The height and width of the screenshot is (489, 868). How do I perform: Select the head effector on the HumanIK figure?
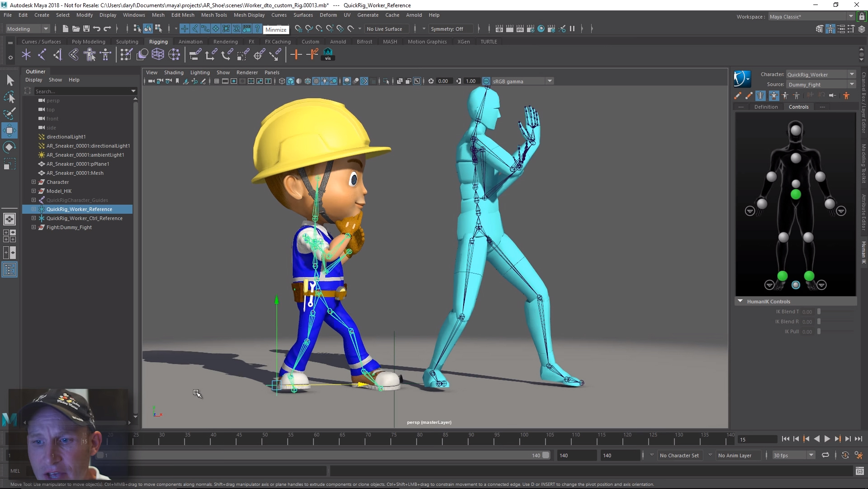pos(796,130)
